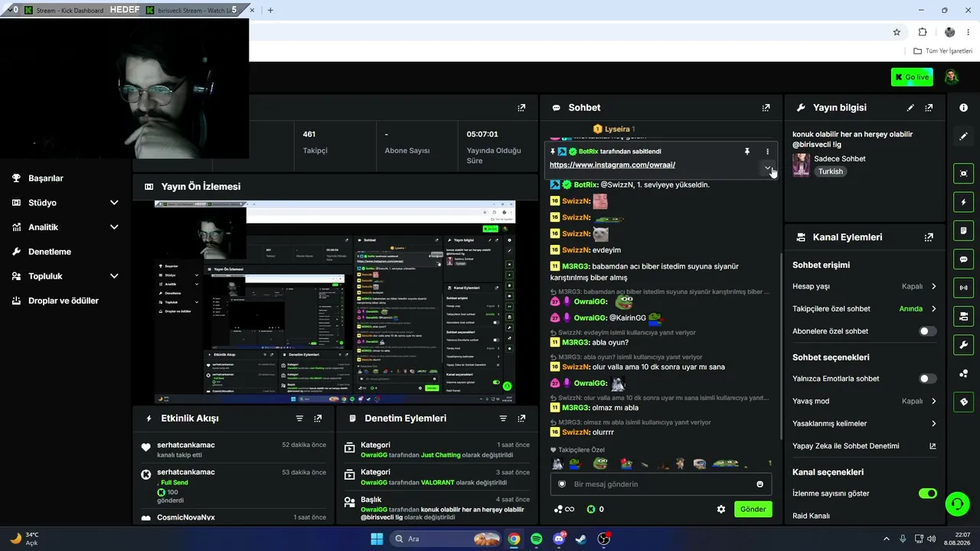Open Yapay Zeka ile Sohbet Denetimi link icon
Image resolution: width=980 pixels, height=551 pixels.
[933, 446]
